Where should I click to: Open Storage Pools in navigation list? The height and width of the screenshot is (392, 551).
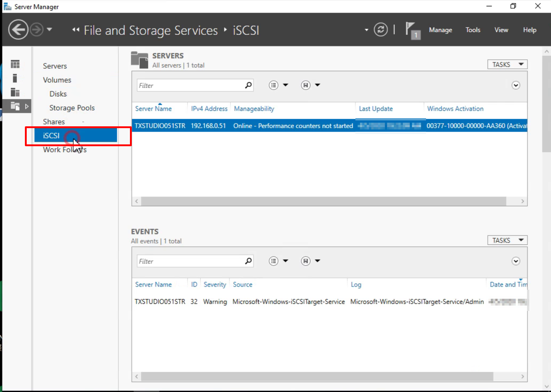pyautogui.click(x=72, y=108)
